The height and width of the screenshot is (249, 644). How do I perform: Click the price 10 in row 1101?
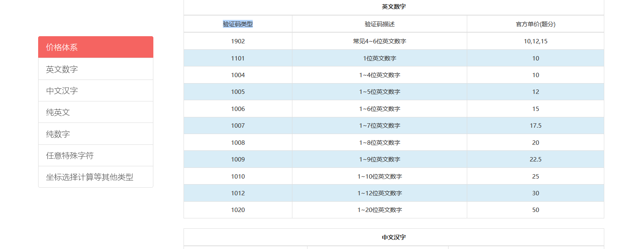click(x=536, y=58)
